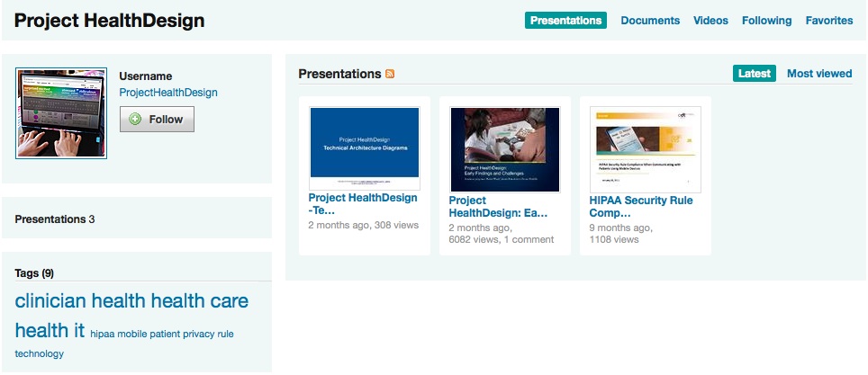Viewport: 868px width, 375px height.
Task: Choose the technology tag
Action: (x=40, y=353)
